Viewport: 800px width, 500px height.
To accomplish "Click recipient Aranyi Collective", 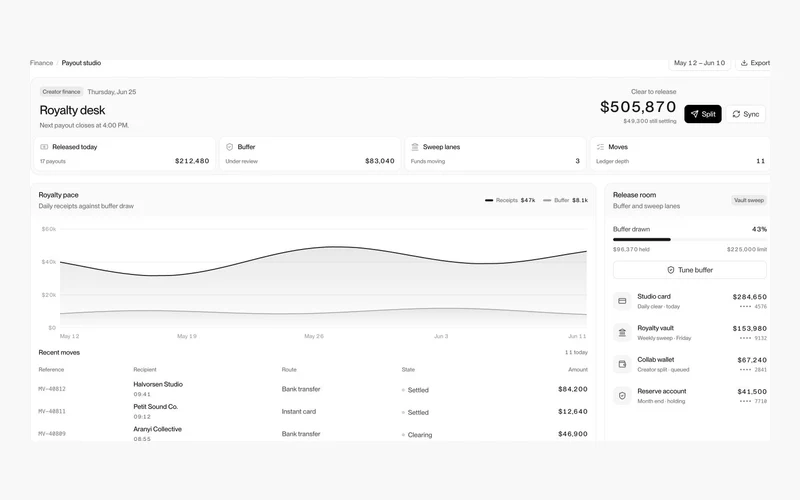I will tap(157, 430).
